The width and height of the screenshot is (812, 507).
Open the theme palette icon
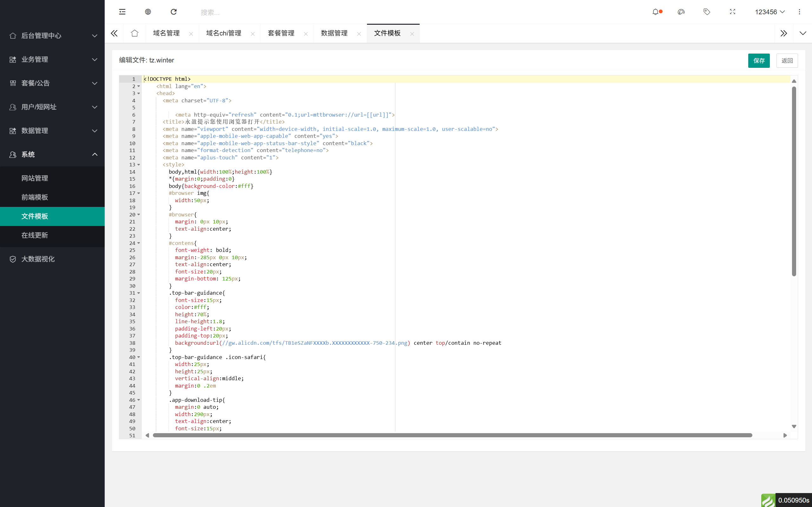coord(681,12)
